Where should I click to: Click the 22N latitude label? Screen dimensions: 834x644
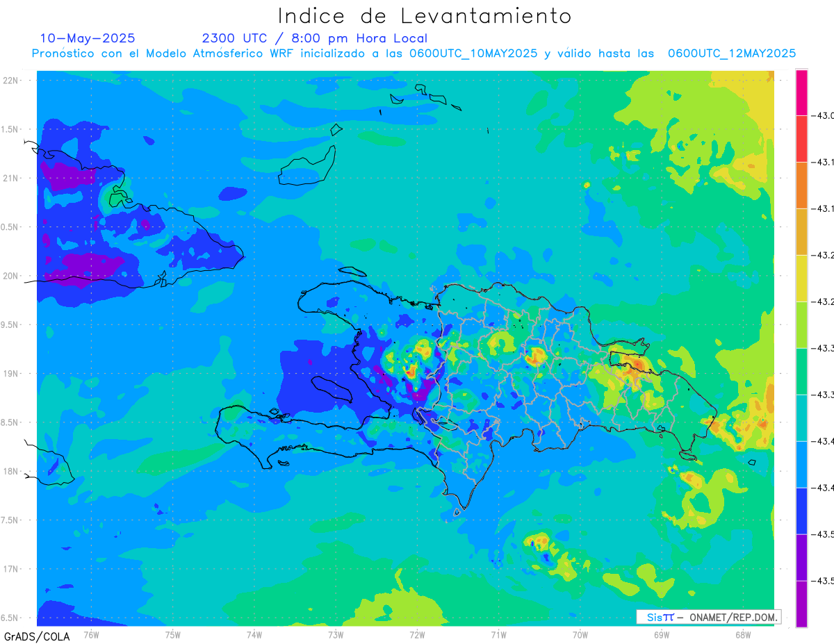(11, 81)
